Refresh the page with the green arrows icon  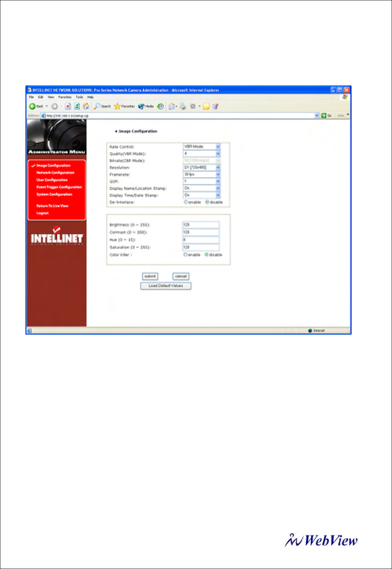click(x=77, y=106)
